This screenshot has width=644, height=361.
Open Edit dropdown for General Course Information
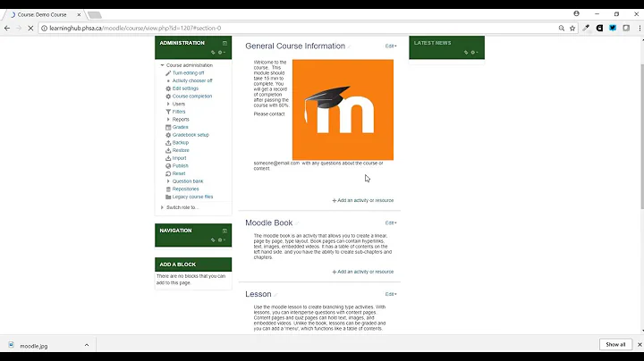coord(391,46)
